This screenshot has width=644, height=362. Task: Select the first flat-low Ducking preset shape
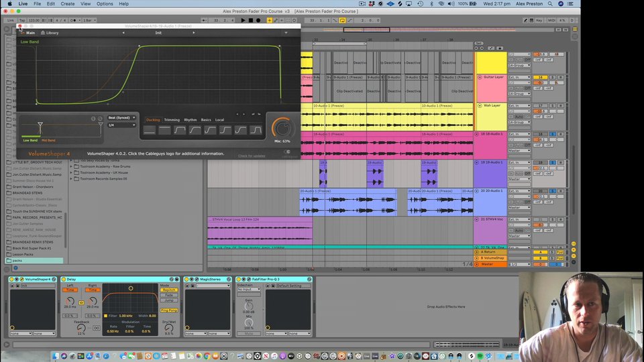[x=150, y=131]
